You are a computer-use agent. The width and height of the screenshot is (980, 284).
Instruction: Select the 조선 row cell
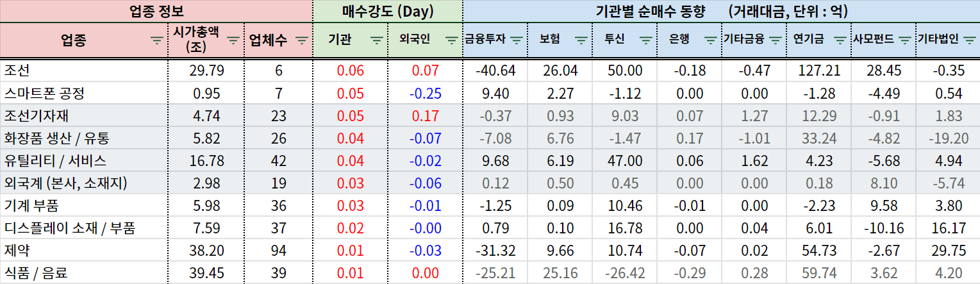[x=83, y=70]
